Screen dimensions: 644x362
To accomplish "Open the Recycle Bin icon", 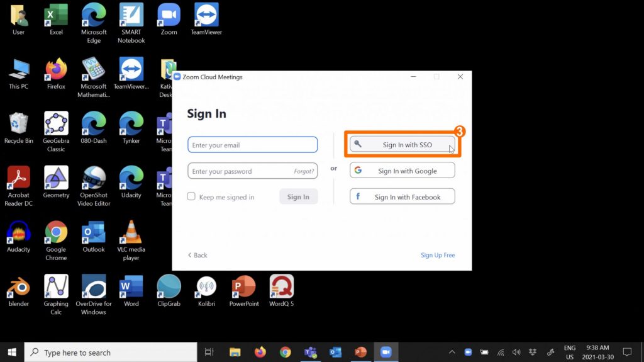I will pyautogui.click(x=18, y=125).
